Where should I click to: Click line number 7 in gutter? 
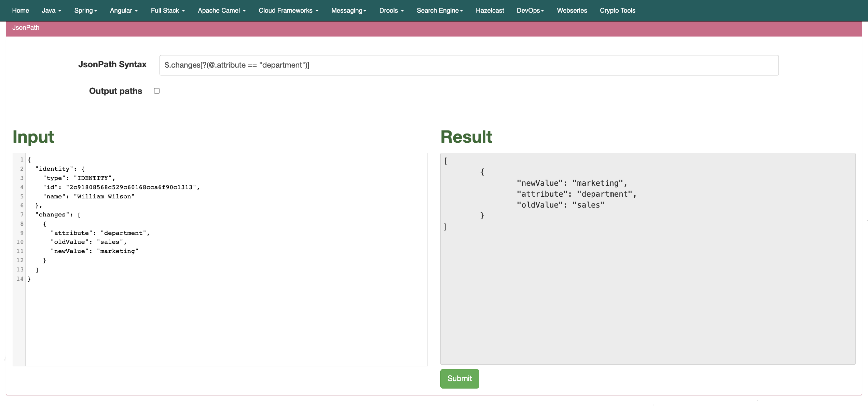22,215
